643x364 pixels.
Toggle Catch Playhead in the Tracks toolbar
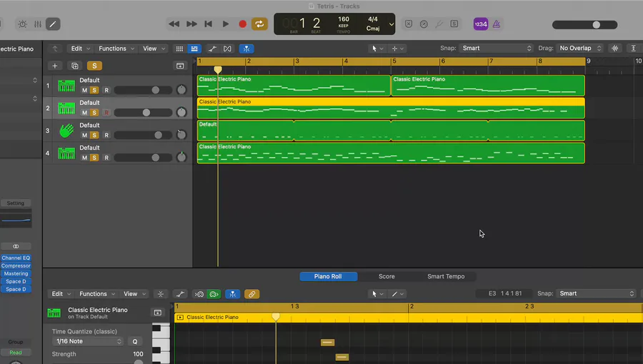pyautogui.click(x=246, y=49)
